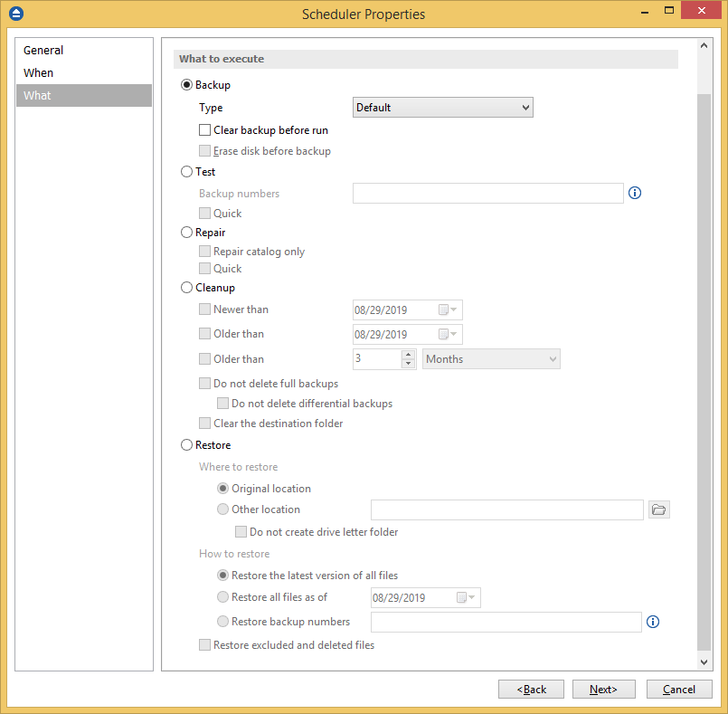The width and height of the screenshot is (728, 714).
Task: Click the Back button
Action: 531,690
